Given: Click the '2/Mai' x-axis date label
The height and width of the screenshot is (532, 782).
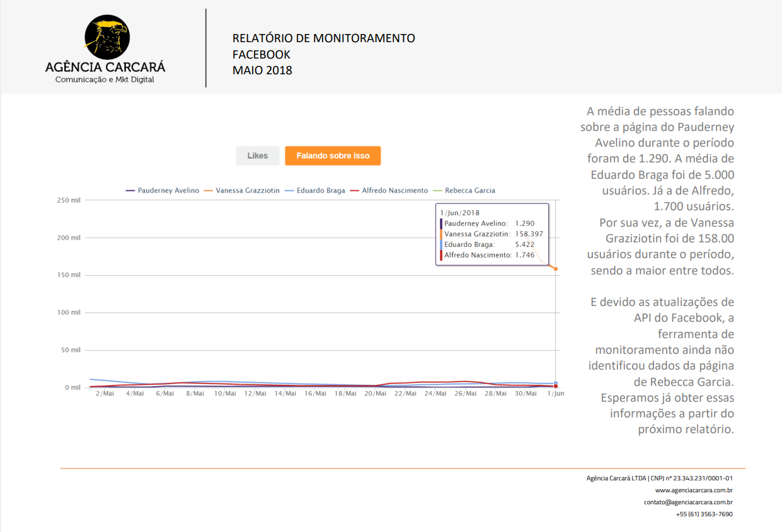Looking at the screenshot, I should [x=105, y=394].
